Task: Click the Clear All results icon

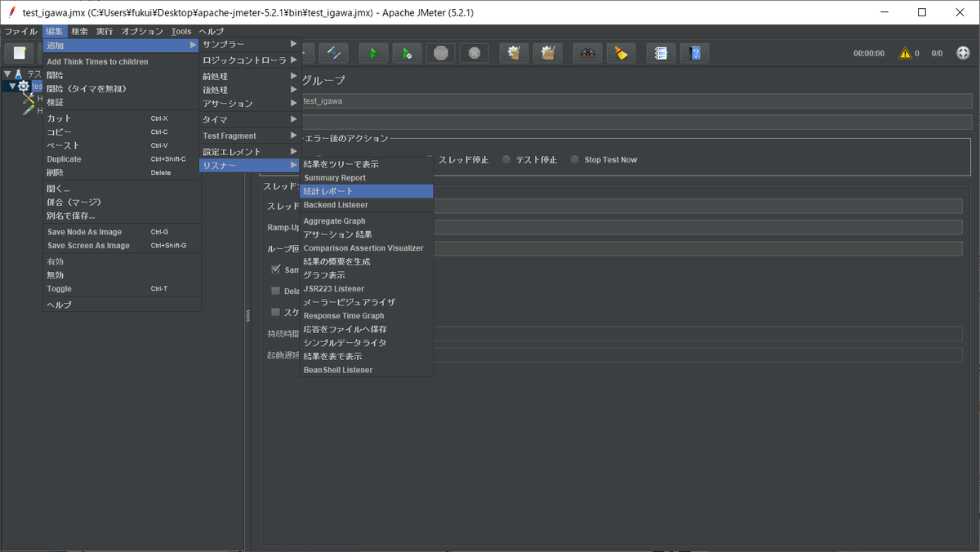Action: coord(547,53)
